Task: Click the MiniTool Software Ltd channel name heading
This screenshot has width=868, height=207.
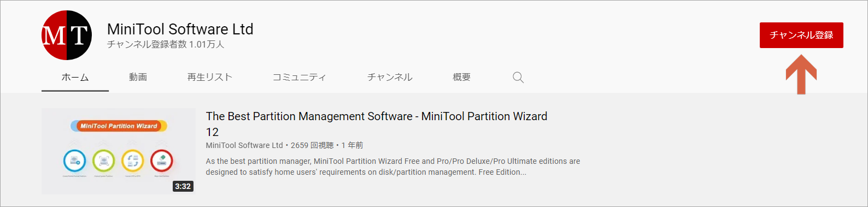Action: 180,29
